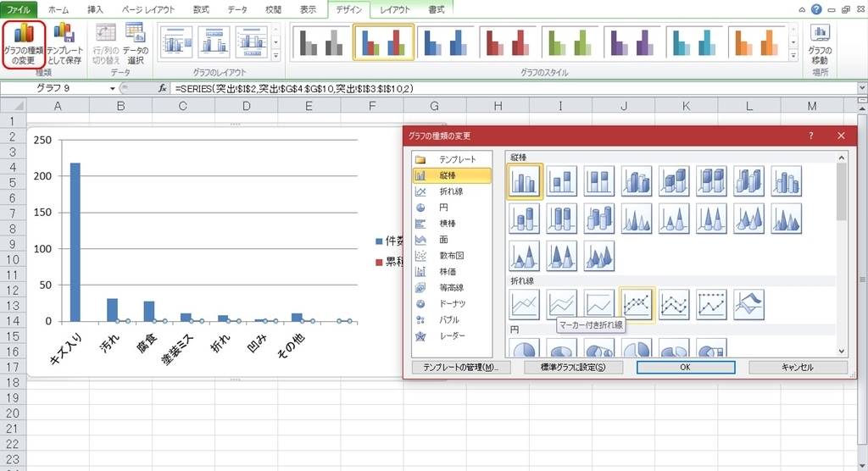
Task: Select ドーナツ category in the dialog
Action: pyautogui.click(x=453, y=304)
